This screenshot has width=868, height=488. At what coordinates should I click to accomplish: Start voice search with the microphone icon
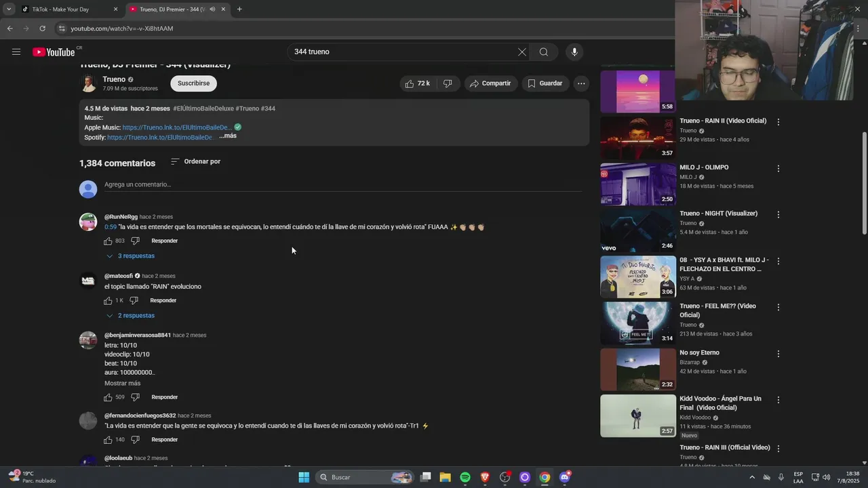coord(574,52)
